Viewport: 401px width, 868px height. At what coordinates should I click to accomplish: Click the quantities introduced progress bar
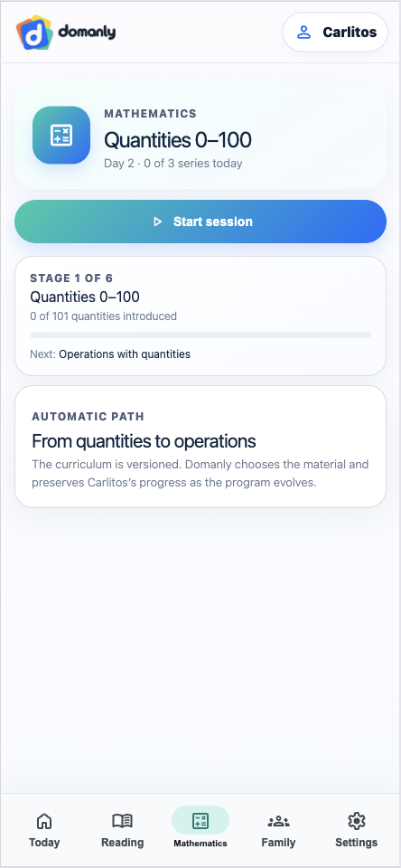coord(200,335)
